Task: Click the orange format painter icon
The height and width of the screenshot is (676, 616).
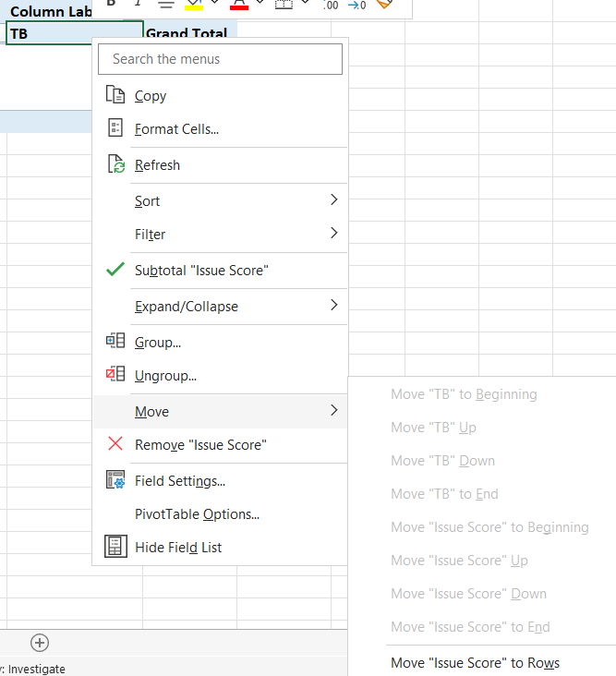Action: 384,5
